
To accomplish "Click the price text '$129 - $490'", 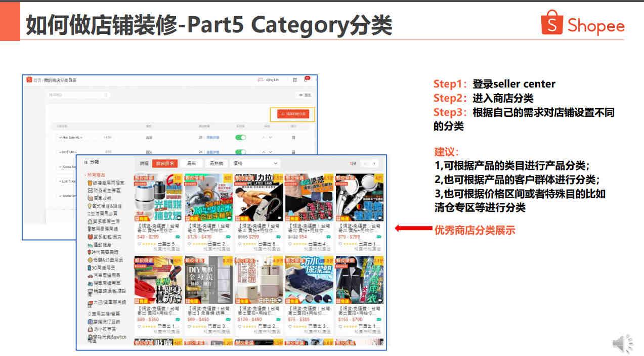I will [250, 319].
